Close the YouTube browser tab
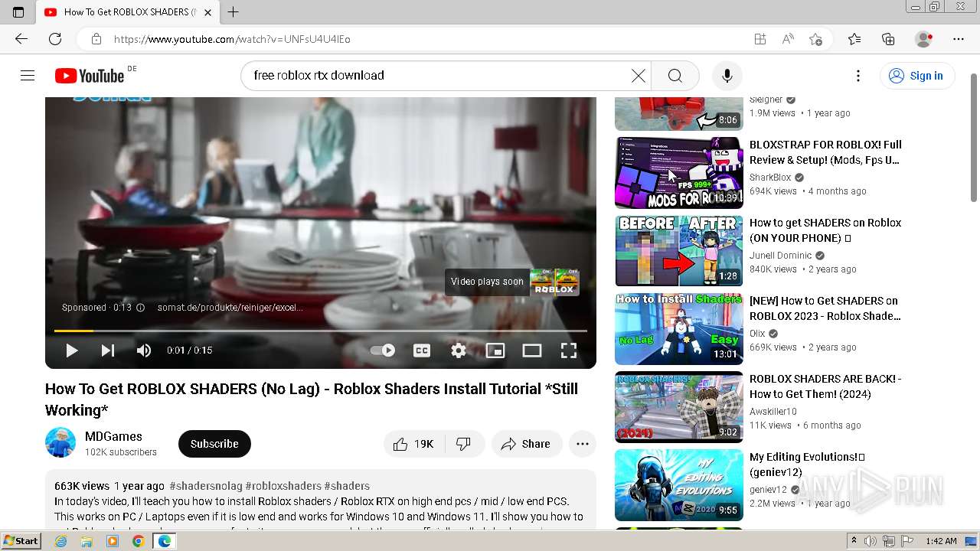This screenshot has width=980, height=551. [207, 12]
